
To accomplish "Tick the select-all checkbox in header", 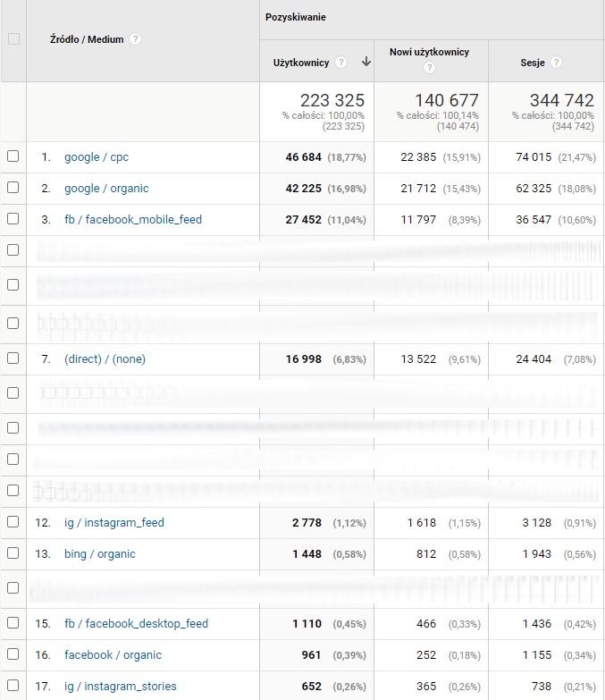I will (13, 39).
